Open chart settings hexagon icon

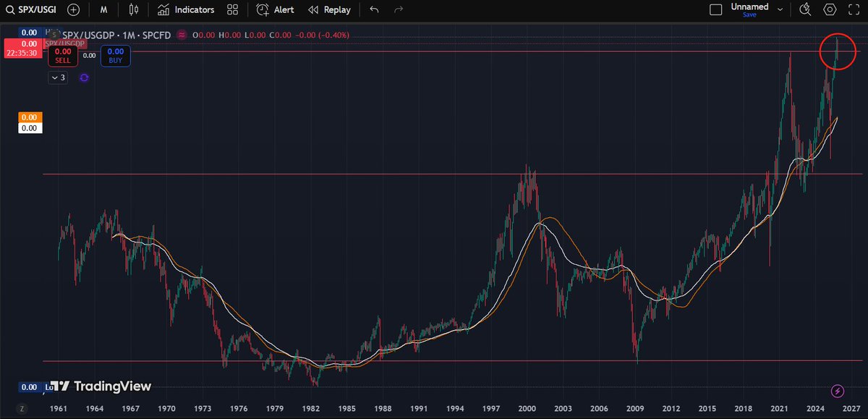tap(830, 10)
